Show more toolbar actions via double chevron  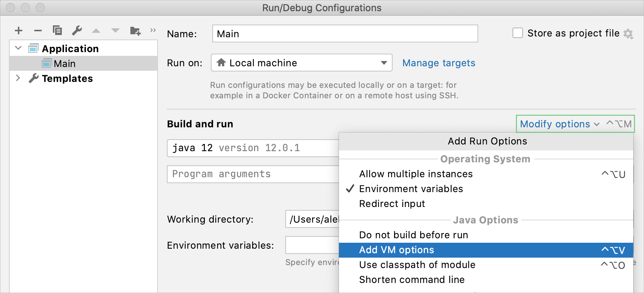coord(153,30)
